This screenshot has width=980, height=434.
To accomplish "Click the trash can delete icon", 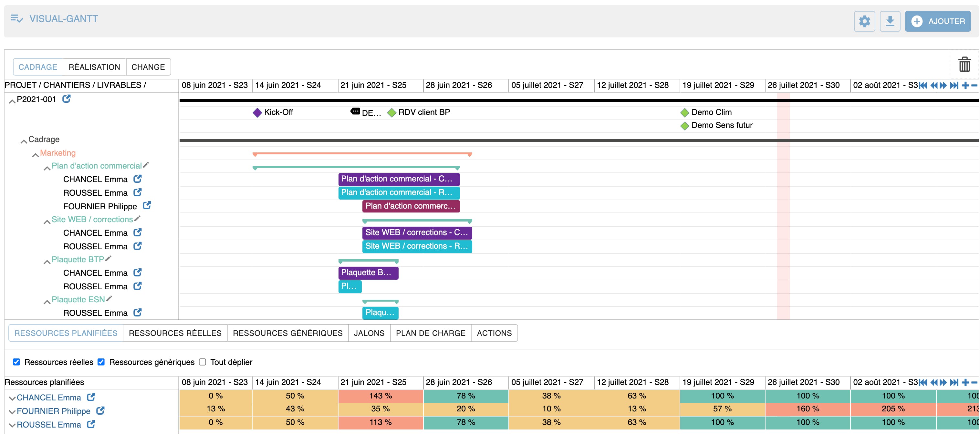I will pyautogui.click(x=964, y=64).
